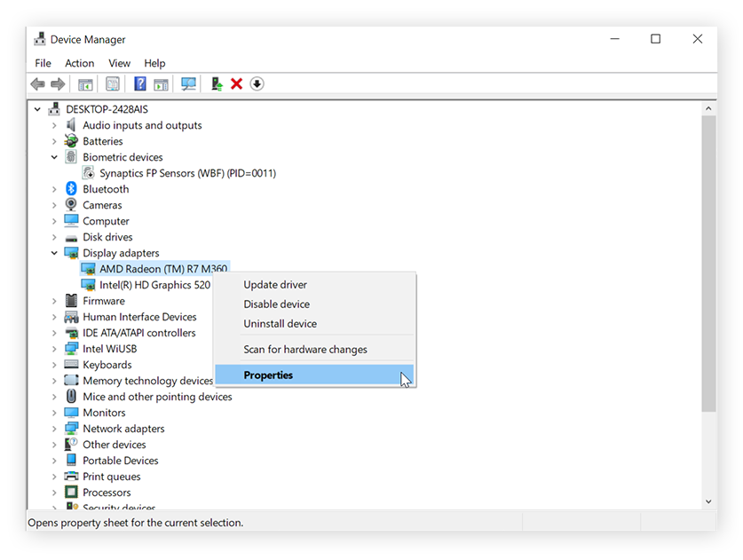Click the red X uninstall device icon
The width and height of the screenshot is (743, 560).
236,83
